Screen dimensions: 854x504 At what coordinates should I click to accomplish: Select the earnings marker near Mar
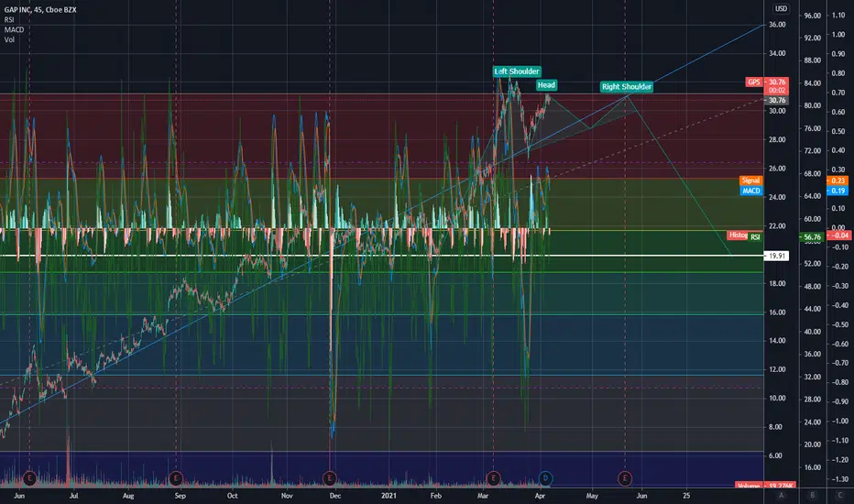click(494, 478)
